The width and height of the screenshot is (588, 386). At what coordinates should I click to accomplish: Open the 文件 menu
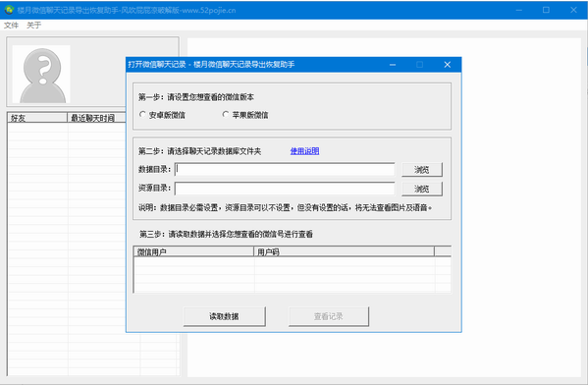point(11,26)
